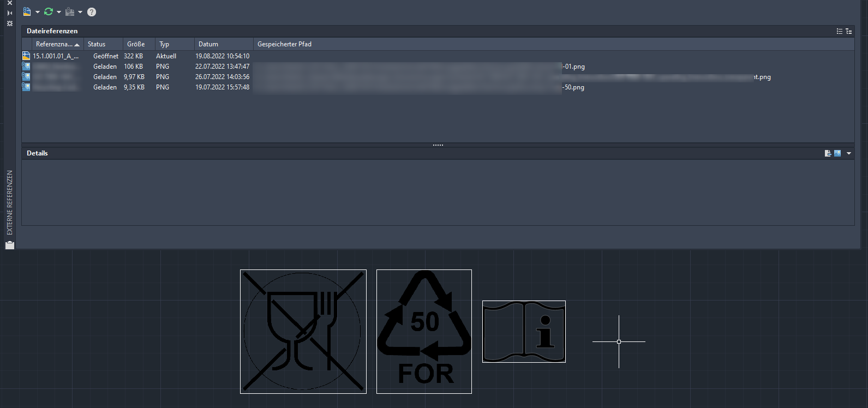Image resolution: width=868 pixels, height=408 pixels.
Task: Click date 26.07.2022 14:03:56
Action: 223,77
